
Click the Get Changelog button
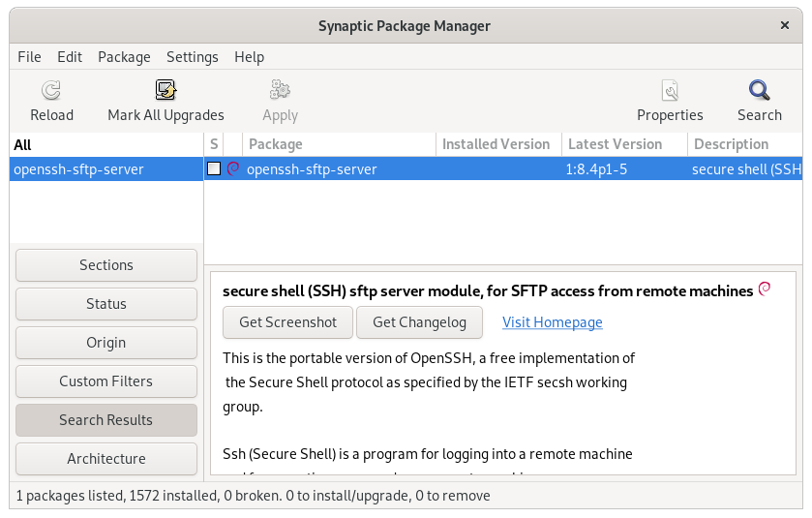(x=419, y=322)
